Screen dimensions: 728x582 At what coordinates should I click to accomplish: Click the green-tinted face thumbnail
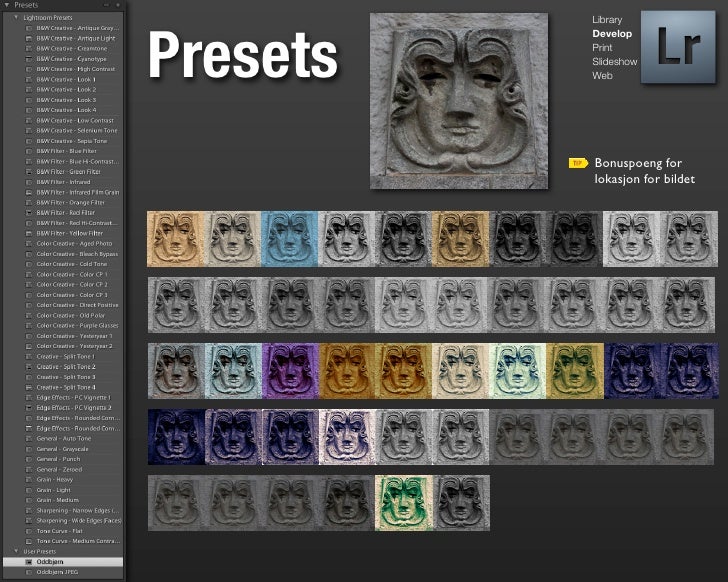[x=403, y=503]
